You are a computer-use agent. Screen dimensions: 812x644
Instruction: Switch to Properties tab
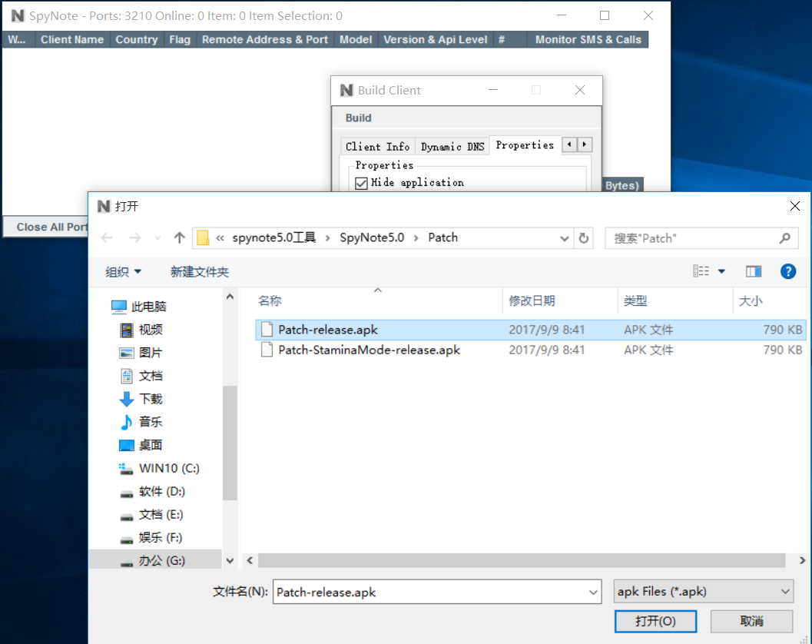tap(525, 145)
